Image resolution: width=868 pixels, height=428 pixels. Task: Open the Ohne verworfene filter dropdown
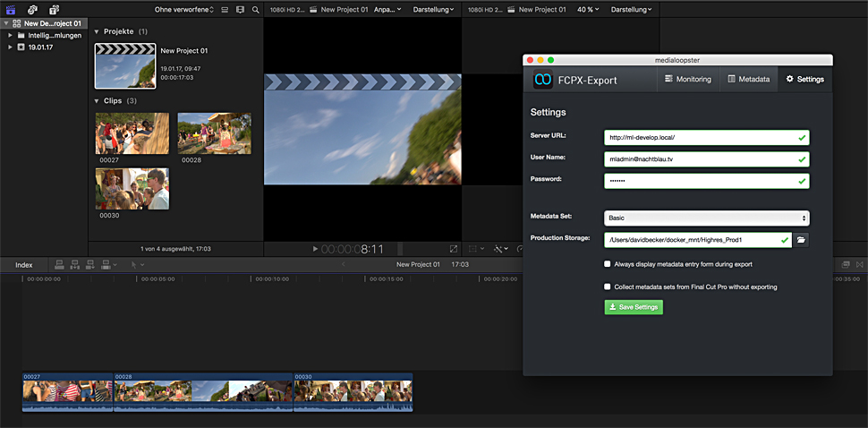click(x=184, y=10)
